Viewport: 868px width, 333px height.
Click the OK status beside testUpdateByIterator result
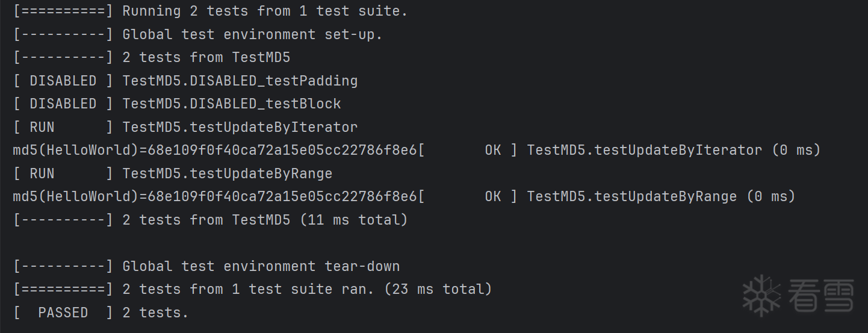(493, 150)
